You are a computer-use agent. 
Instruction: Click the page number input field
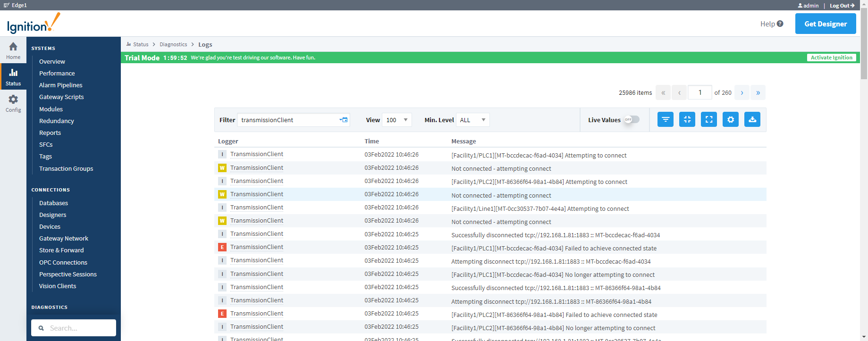click(x=700, y=93)
